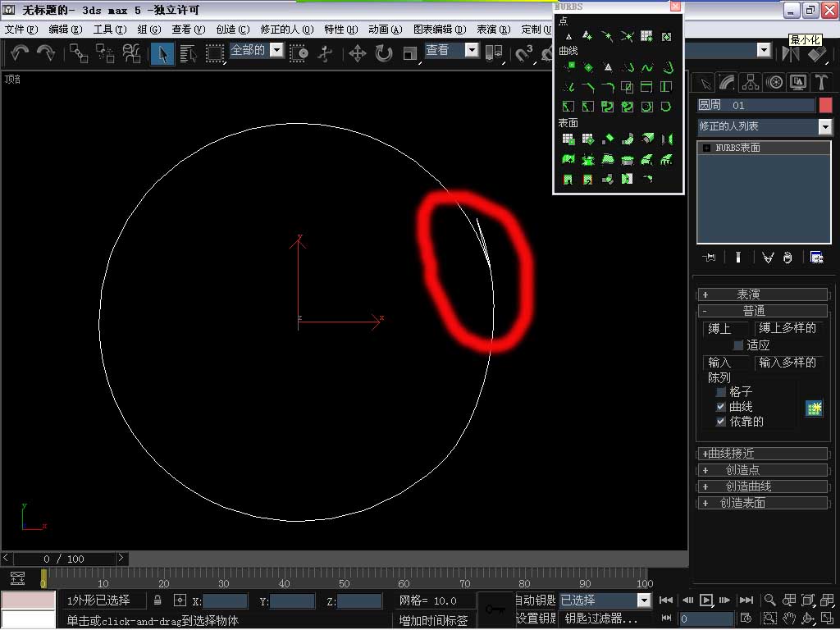Click the red object color swatch

825,105
